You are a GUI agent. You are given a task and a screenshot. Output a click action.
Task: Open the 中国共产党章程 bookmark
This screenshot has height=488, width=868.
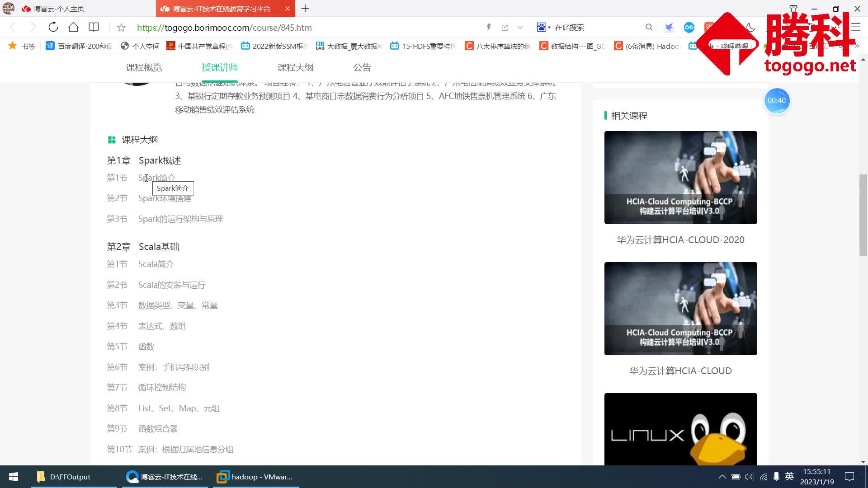(200, 46)
